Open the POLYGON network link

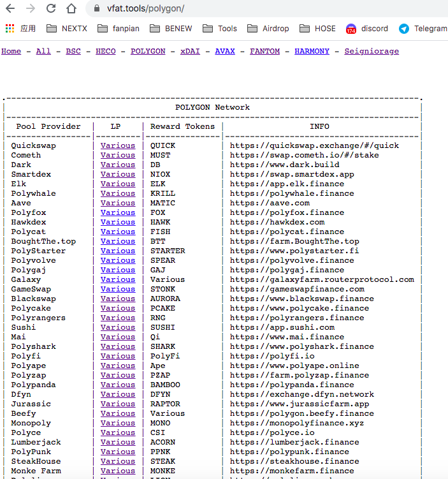point(148,51)
